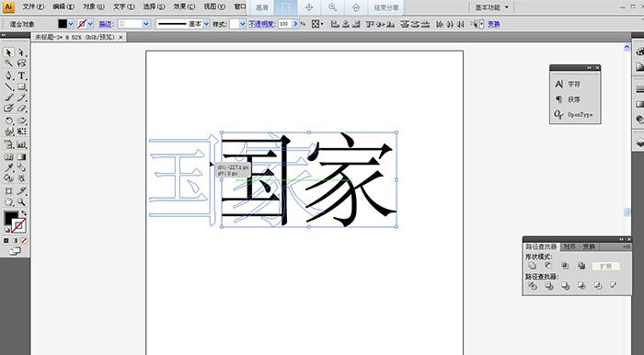
Task: Open the 对象 (Object) menu
Action: click(x=94, y=7)
